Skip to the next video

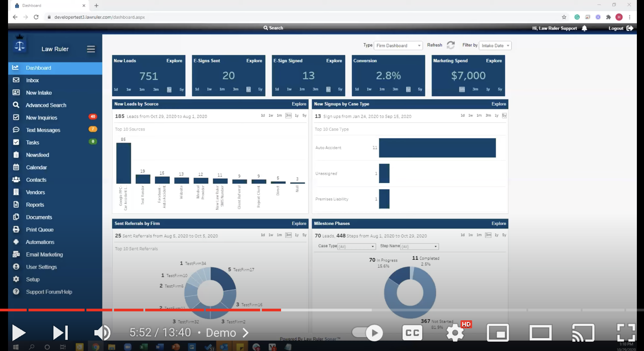[x=60, y=333]
